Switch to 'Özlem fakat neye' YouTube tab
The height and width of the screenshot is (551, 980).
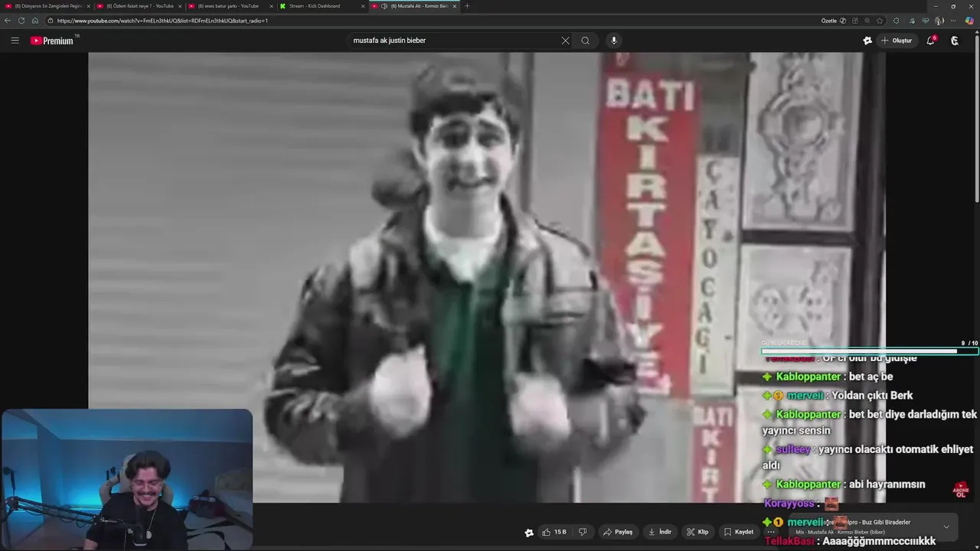(138, 6)
